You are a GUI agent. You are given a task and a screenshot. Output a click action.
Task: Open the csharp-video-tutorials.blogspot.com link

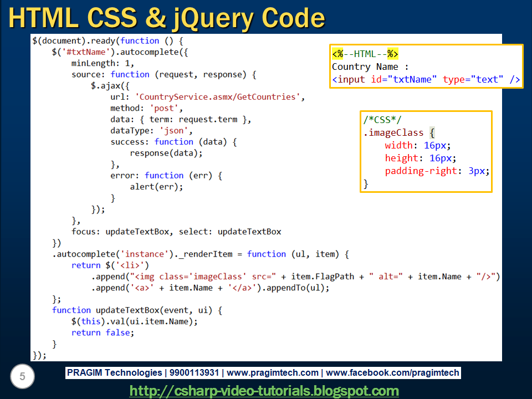click(264, 391)
